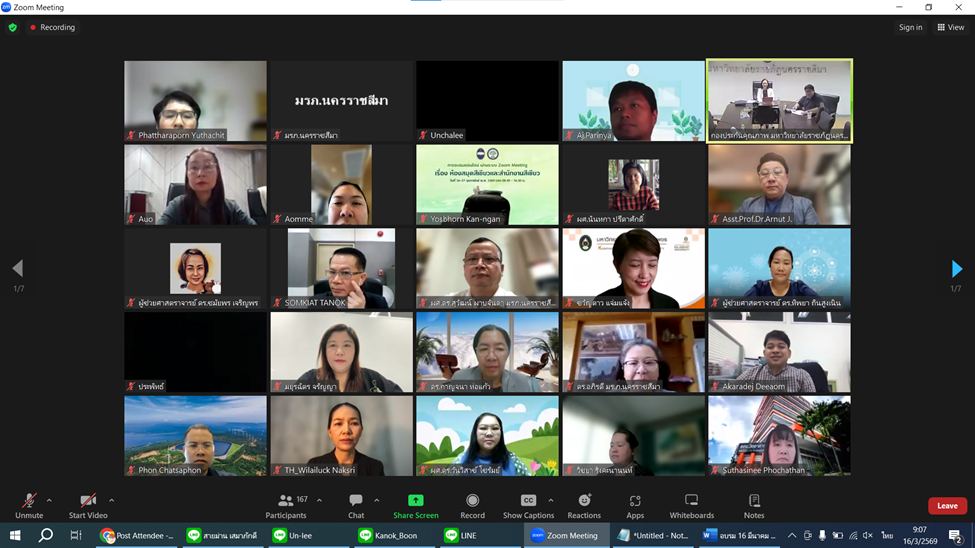
Task: Switch to LINE in the taskbar
Action: (x=460, y=535)
